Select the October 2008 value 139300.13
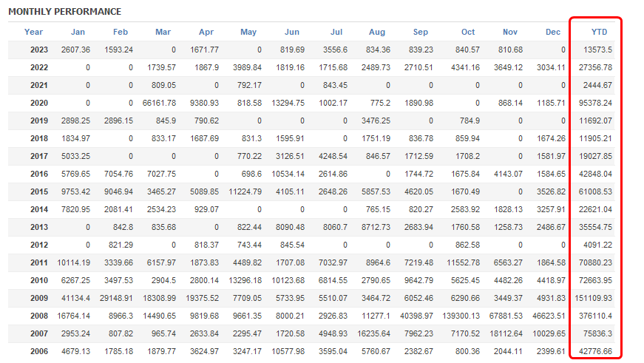Viewport: 644px width, 363px height. coord(458,315)
